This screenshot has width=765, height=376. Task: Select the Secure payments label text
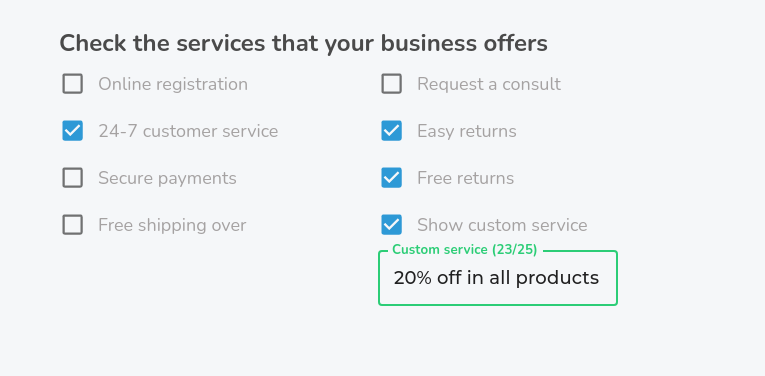(x=167, y=178)
